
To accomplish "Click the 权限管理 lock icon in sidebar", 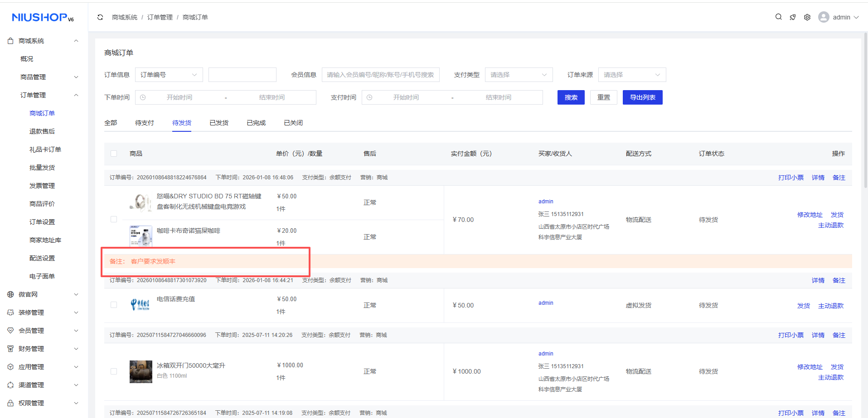I will [10, 403].
